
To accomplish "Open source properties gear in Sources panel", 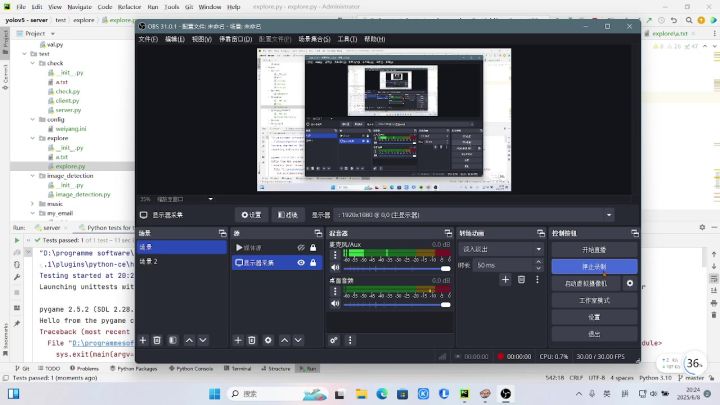I will (x=268, y=340).
